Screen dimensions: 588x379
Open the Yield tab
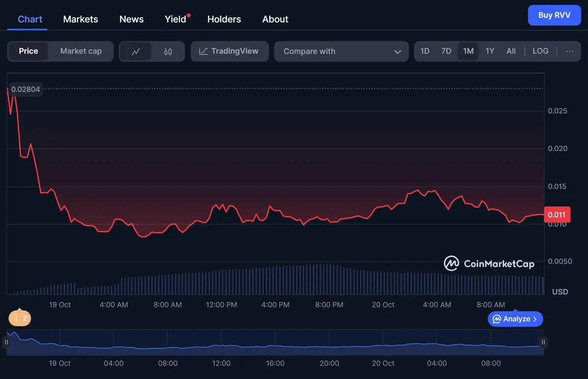[176, 19]
